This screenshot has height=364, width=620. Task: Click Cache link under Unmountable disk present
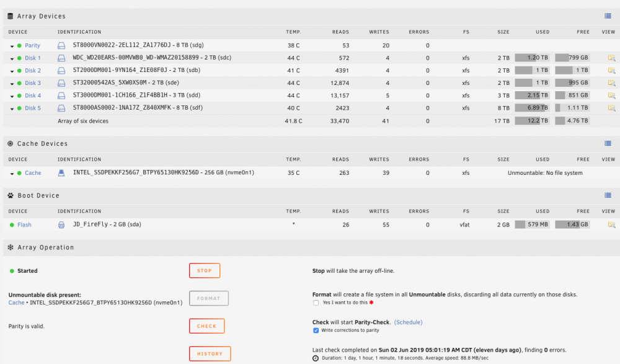coord(16,303)
